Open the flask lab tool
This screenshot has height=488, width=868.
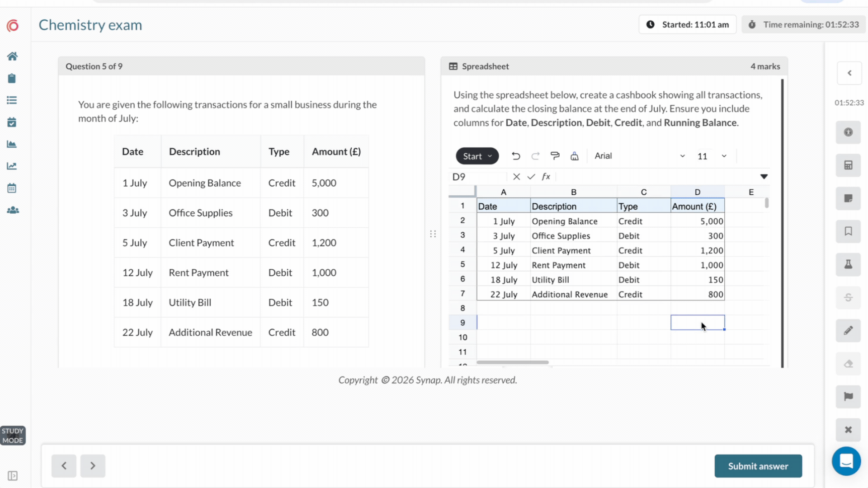click(x=848, y=264)
